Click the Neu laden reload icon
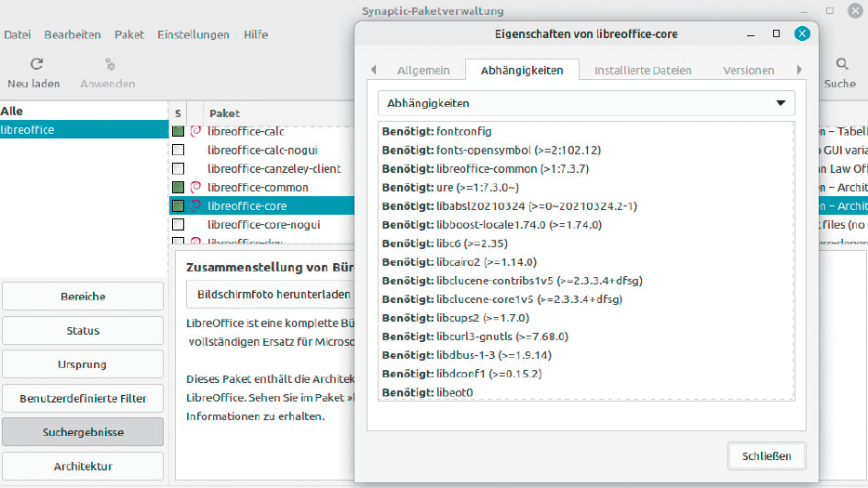The height and width of the screenshot is (488, 868). pos(36,64)
